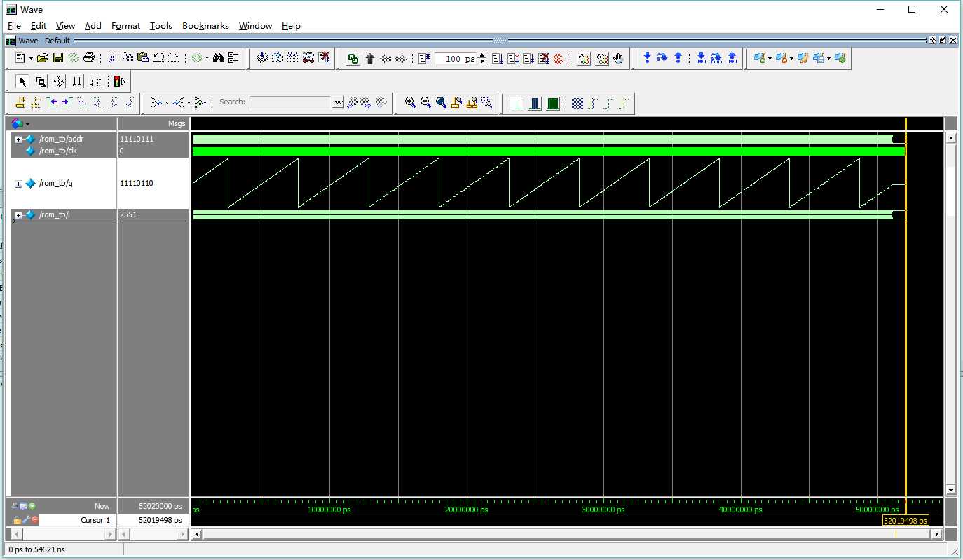Click the Cursor 1 label
963x560 pixels.
tap(95, 520)
